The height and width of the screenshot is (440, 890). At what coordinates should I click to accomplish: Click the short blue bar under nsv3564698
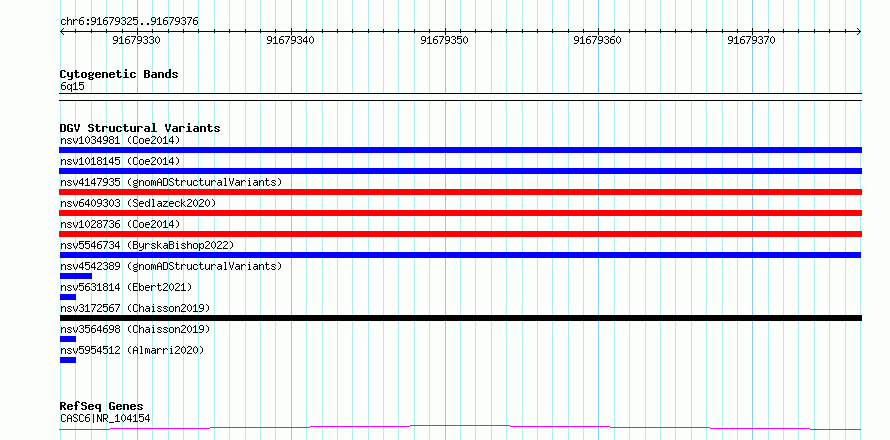click(x=68, y=339)
